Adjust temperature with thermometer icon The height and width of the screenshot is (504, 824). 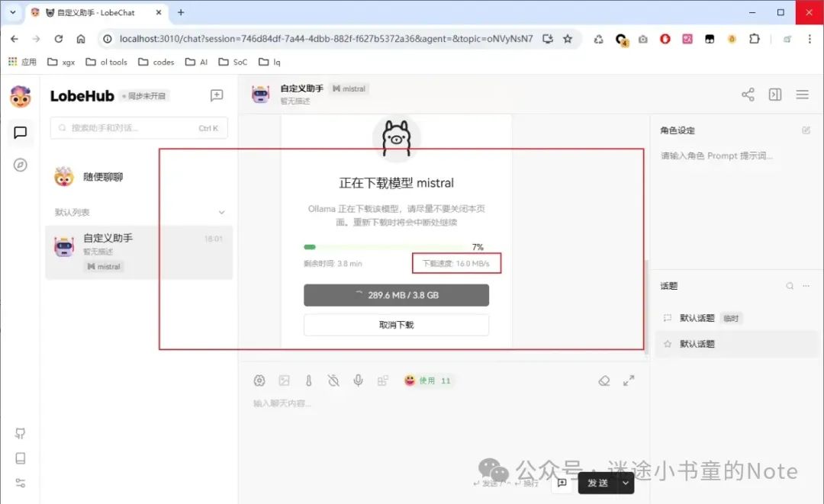308,380
